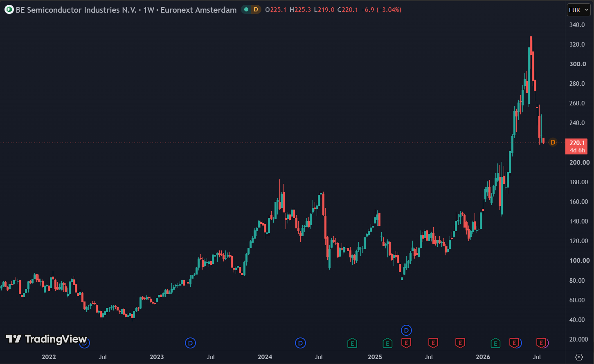Click the orange D marker beside the price line
The height and width of the screenshot is (364, 594).
coord(553,142)
